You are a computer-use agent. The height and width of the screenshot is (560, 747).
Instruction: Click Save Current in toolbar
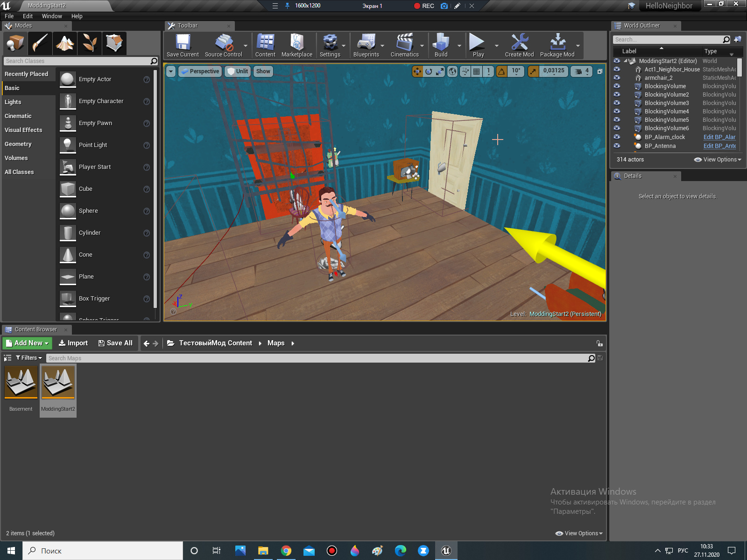(183, 46)
